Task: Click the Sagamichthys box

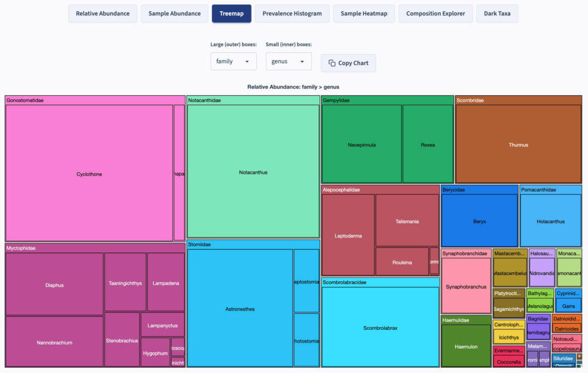Action: pyautogui.click(x=509, y=308)
